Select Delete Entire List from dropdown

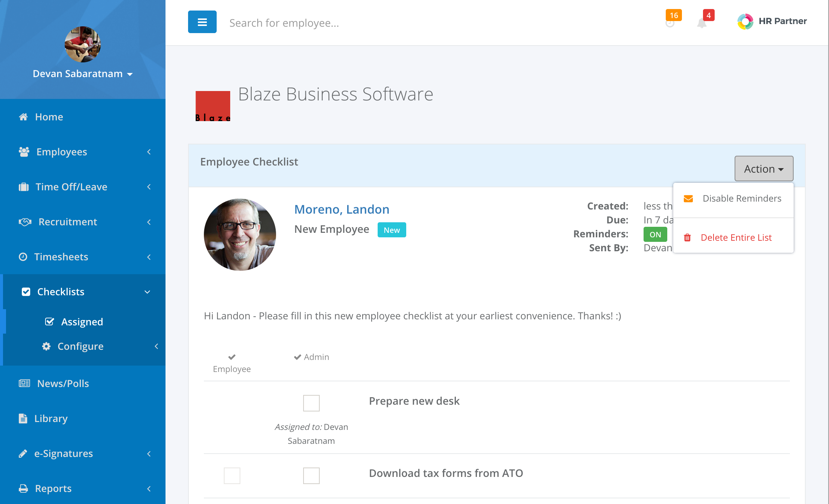point(736,237)
